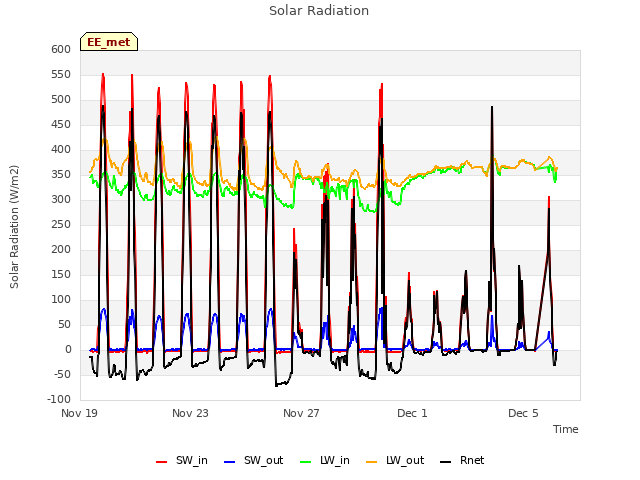Click the 50 y-axis tick label

tap(64, 324)
